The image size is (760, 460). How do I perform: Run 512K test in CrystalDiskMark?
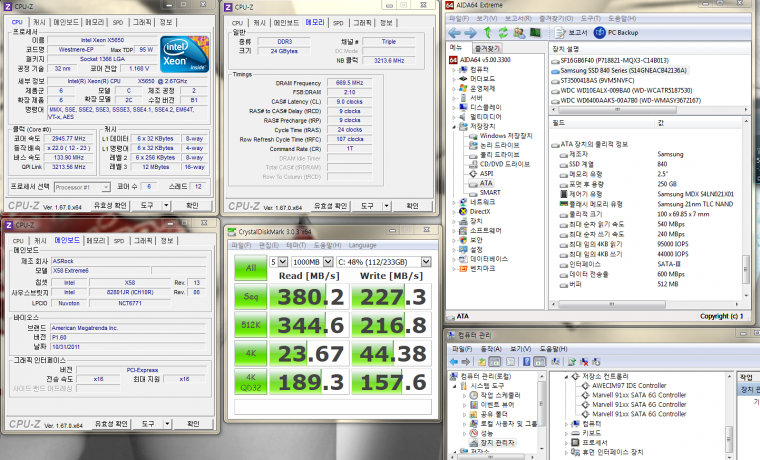[251, 325]
